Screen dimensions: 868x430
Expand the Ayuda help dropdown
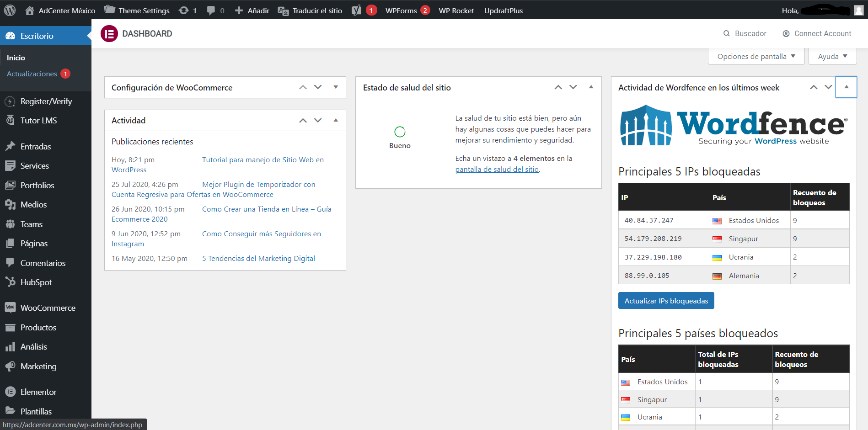[832, 56]
